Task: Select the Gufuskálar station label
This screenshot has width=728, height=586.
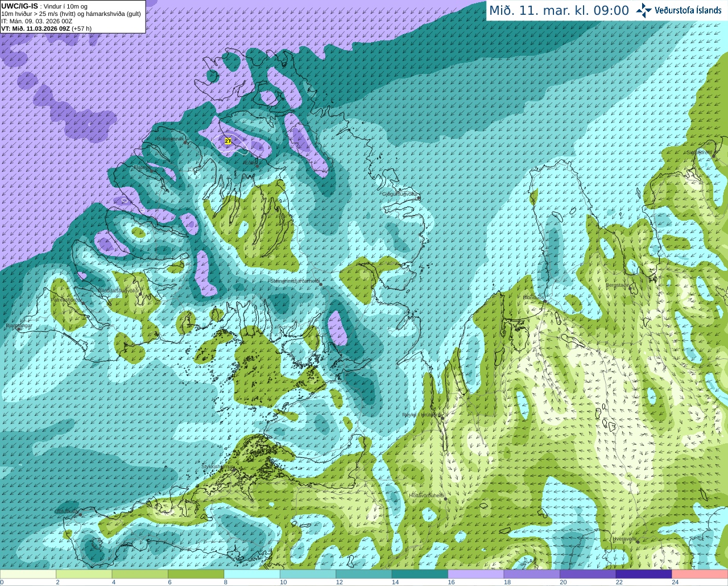Action: point(67,511)
